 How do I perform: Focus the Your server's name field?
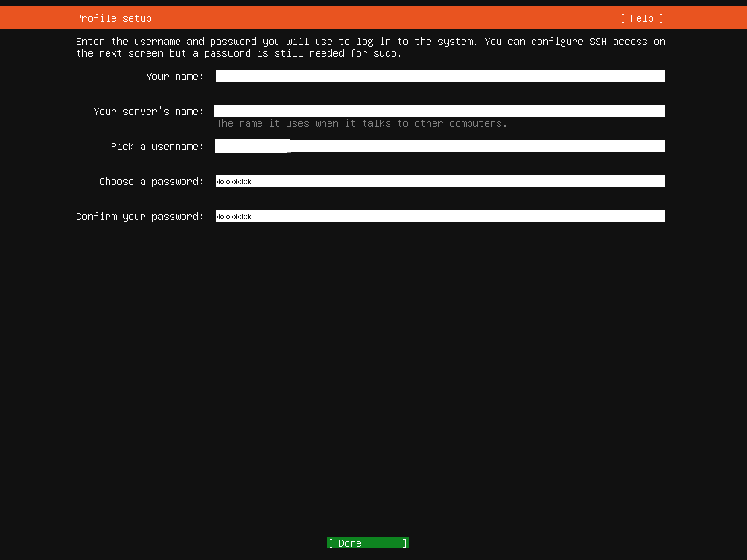(x=439, y=111)
